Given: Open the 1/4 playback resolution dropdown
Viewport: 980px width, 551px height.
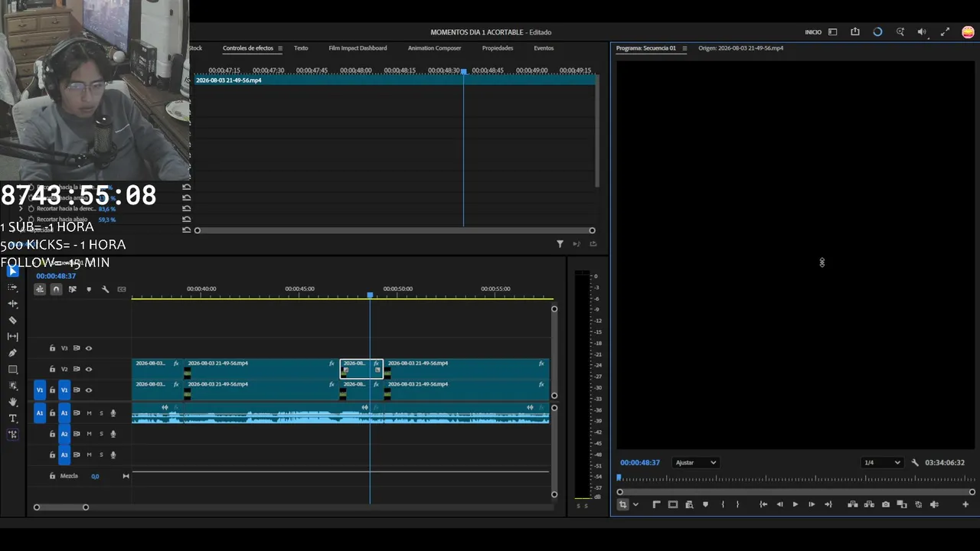Looking at the screenshot, I should tap(881, 462).
